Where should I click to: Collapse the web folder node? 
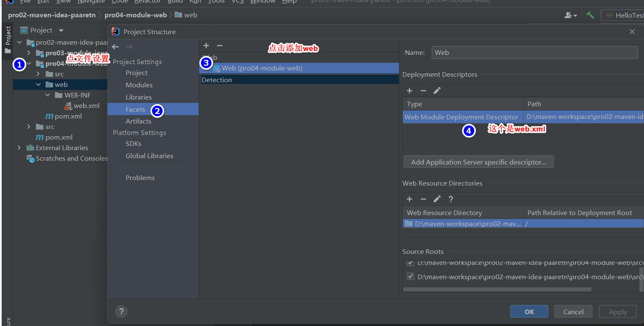[38, 84]
